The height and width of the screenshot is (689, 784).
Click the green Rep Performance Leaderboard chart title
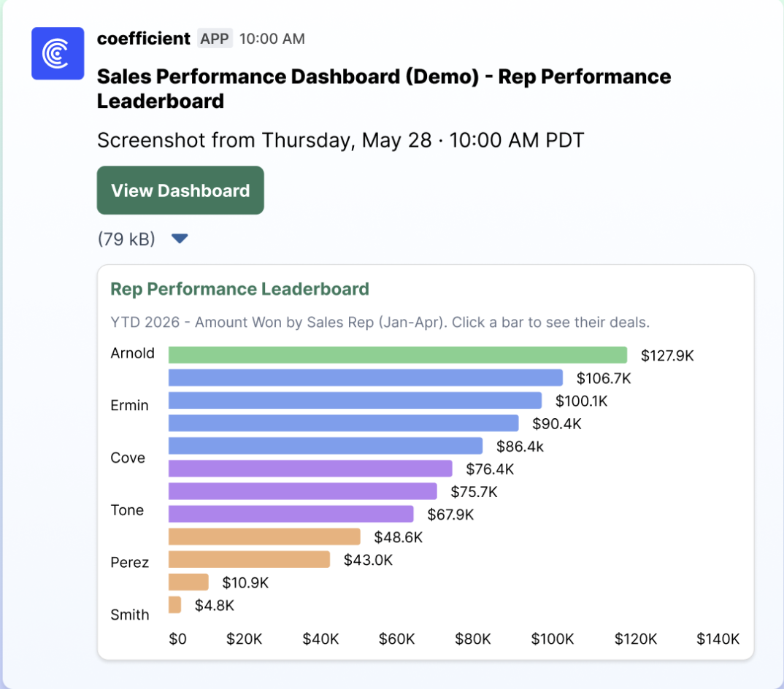coord(239,289)
